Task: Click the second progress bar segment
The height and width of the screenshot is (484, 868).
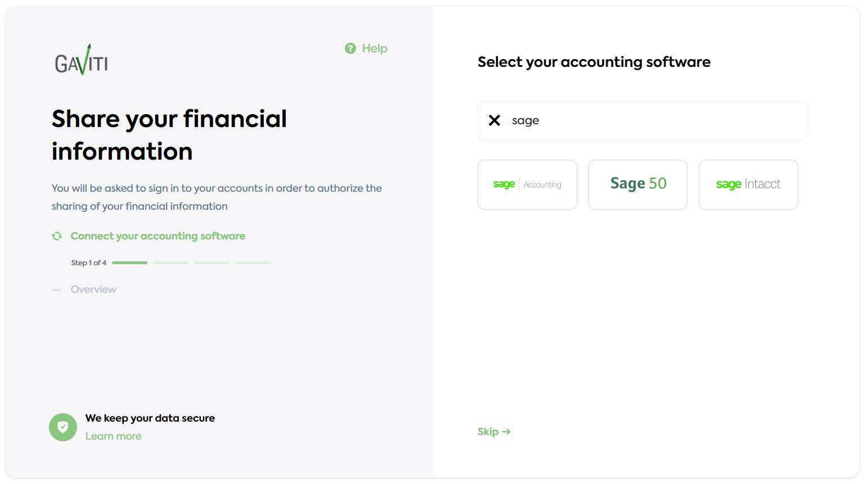Action: tap(170, 263)
